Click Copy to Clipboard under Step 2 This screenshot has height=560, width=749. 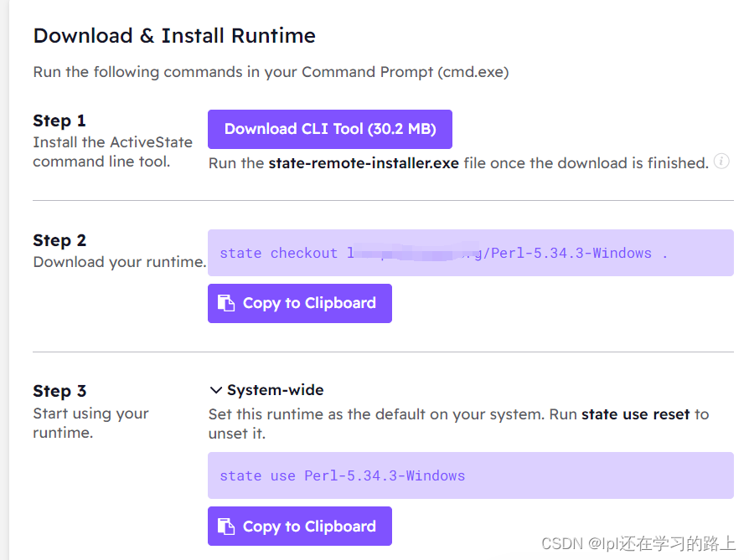point(299,303)
